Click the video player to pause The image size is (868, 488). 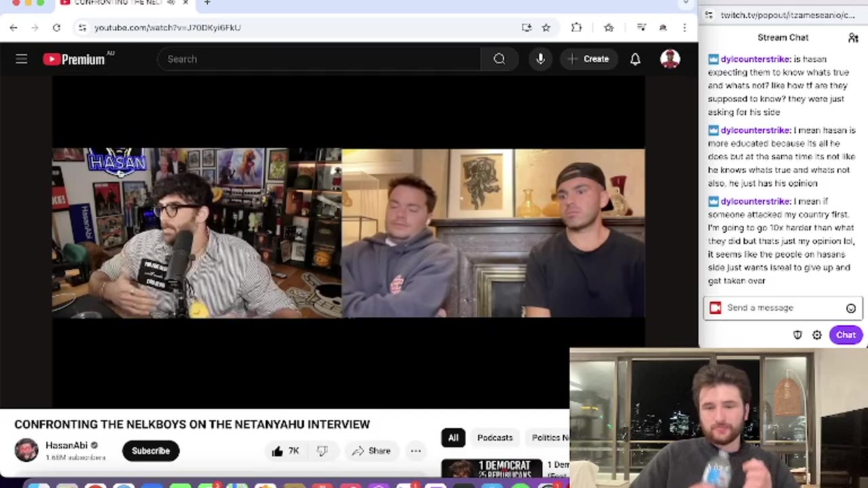[x=349, y=233]
